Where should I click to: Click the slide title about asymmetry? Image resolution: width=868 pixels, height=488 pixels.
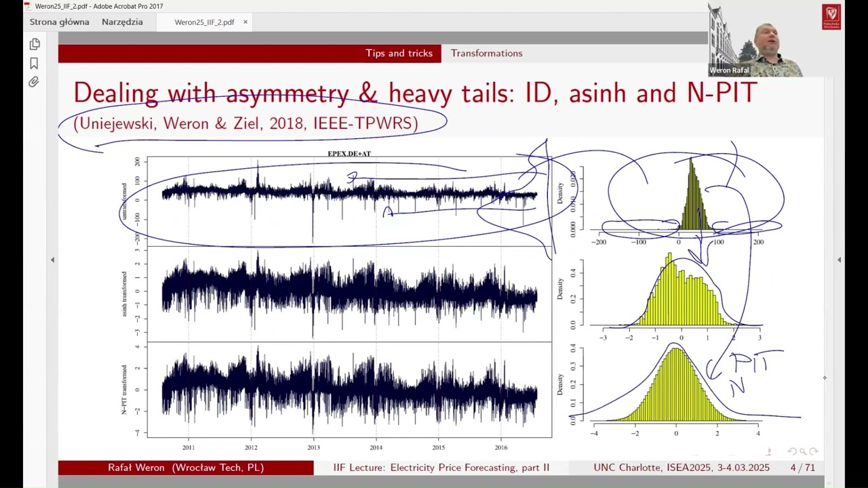click(415, 93)
